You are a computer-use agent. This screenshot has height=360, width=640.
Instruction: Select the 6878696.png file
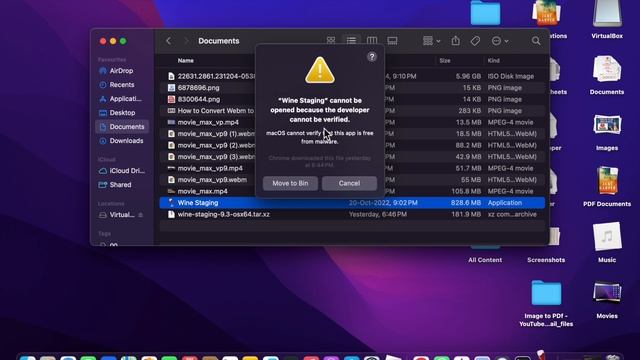pos(198,88)
